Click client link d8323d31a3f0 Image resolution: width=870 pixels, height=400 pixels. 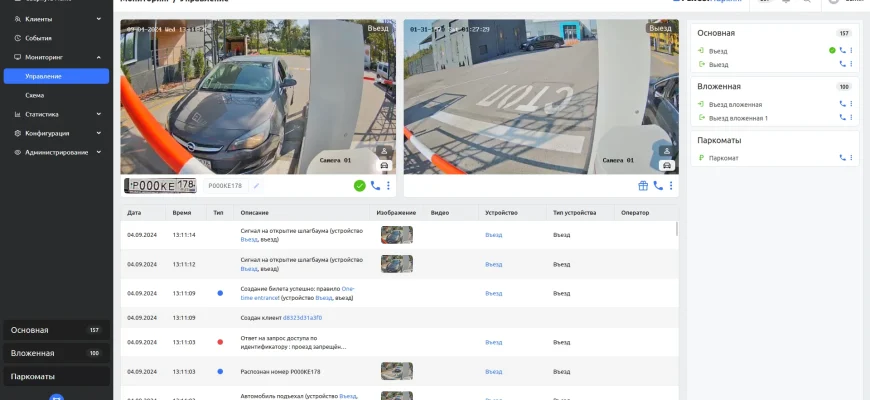[x=302, y=317]
